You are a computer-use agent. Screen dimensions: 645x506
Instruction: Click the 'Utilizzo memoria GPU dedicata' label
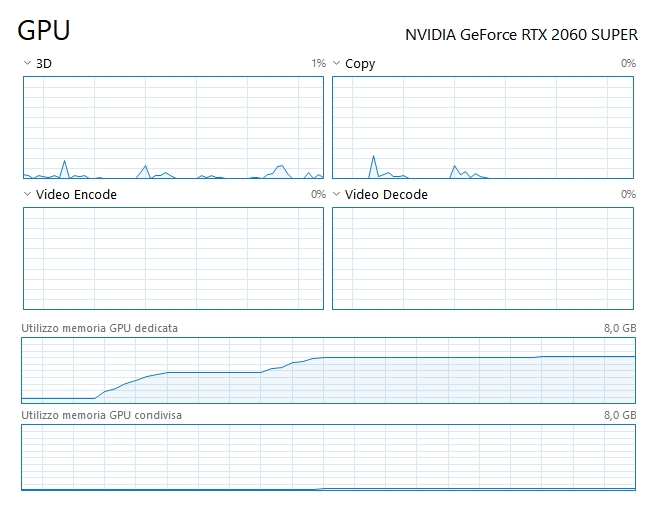coord(100,328)
